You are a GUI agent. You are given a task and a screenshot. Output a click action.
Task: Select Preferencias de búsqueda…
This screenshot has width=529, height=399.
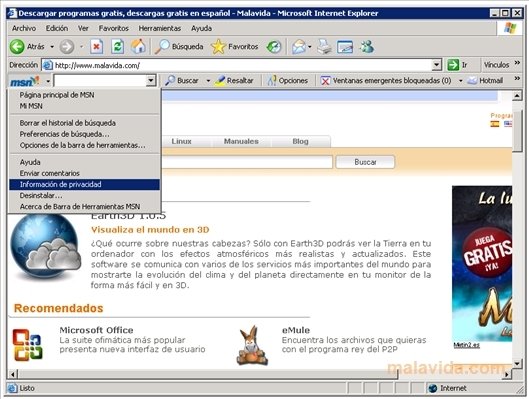coord(84,134)
